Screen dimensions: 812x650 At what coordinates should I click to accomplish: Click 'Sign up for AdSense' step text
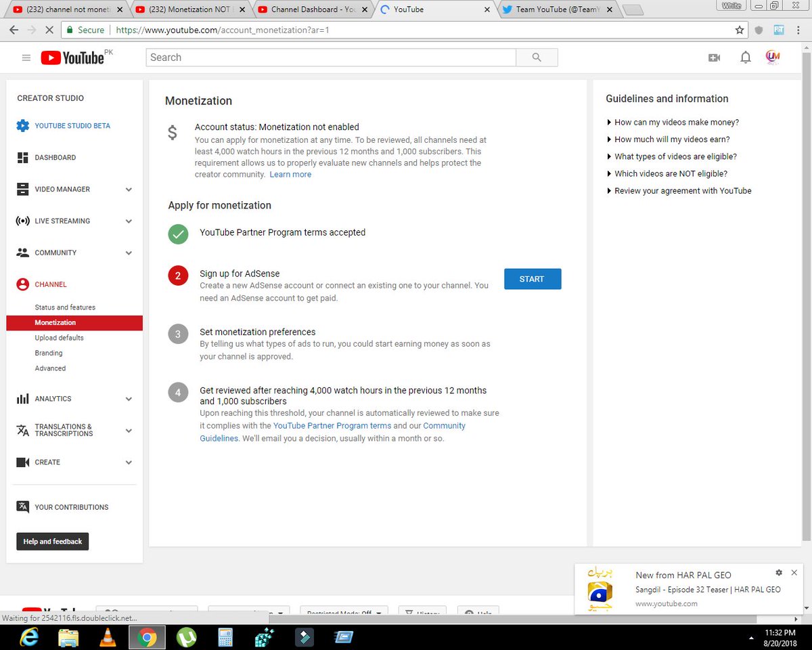(x=240, y=274)
